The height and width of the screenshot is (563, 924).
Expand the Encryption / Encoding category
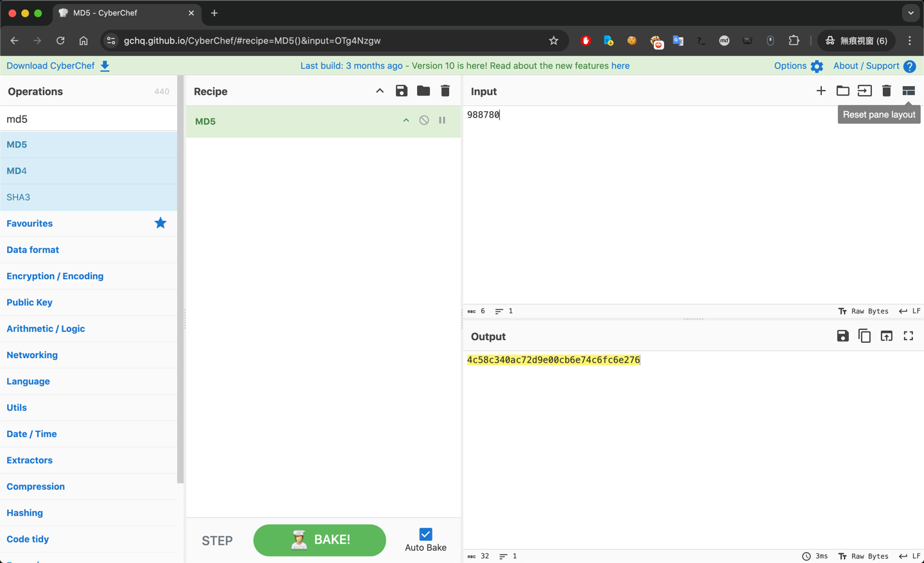point(89,276)
